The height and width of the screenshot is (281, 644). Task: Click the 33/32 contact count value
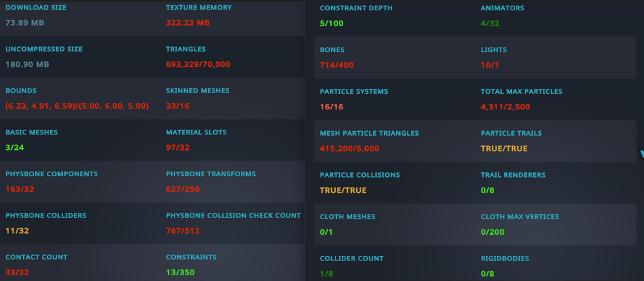point(17,273)
